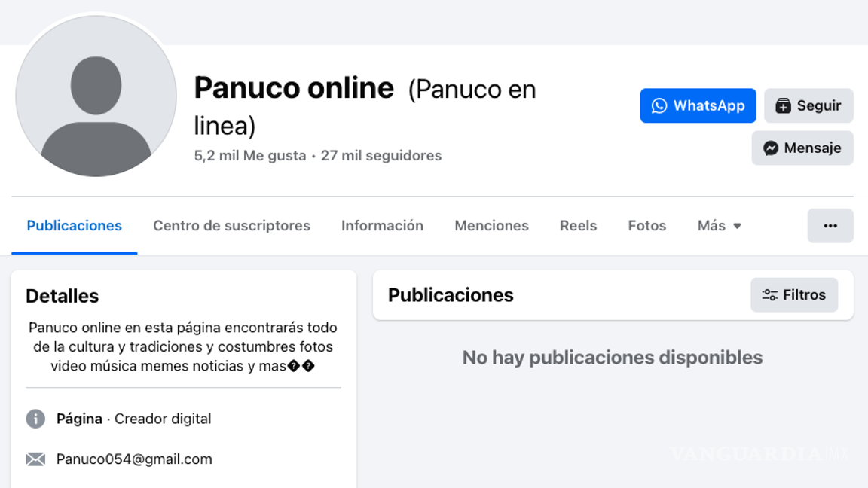Click the Seguir button to follow the page
This screenshot has height=488, width=868.
(808, 105)
